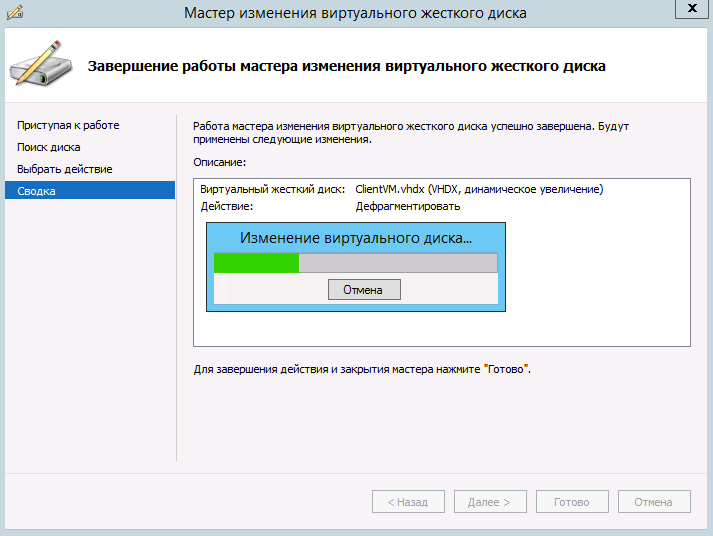Cancel the wizard with the bottom Отмена button
Image resolution: width=713 pixels, height=536 pixels.
[654, 502]
